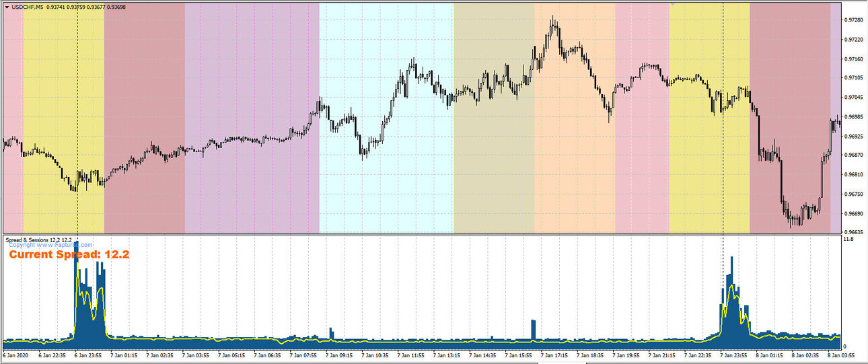
Task: Click the 8 Jan 03:55 time label
Action: tap(840, 355)
